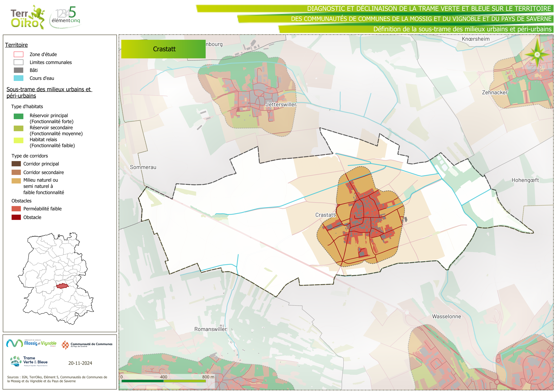Image resolution: width=555 pixels, height=392 pixels.
Task: Click the 400 mark on scale bar
Action: [164, 377]
